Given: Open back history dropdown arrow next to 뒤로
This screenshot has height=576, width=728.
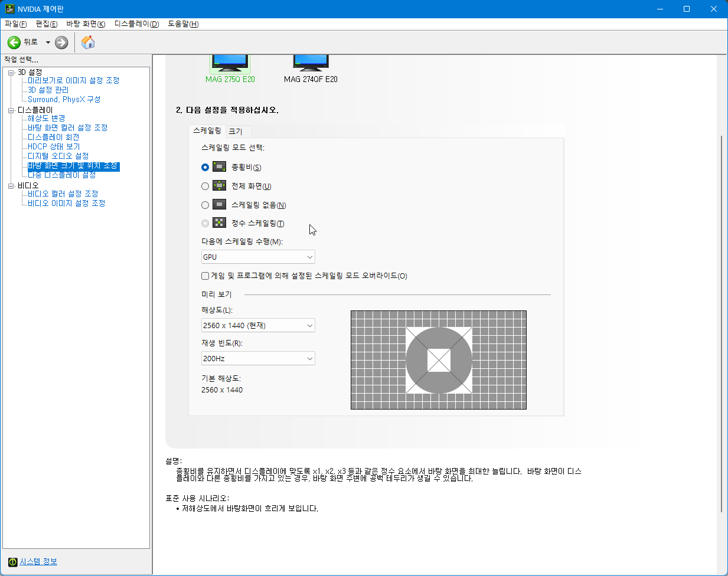Looking at the screenshot, I should point(48,42).
